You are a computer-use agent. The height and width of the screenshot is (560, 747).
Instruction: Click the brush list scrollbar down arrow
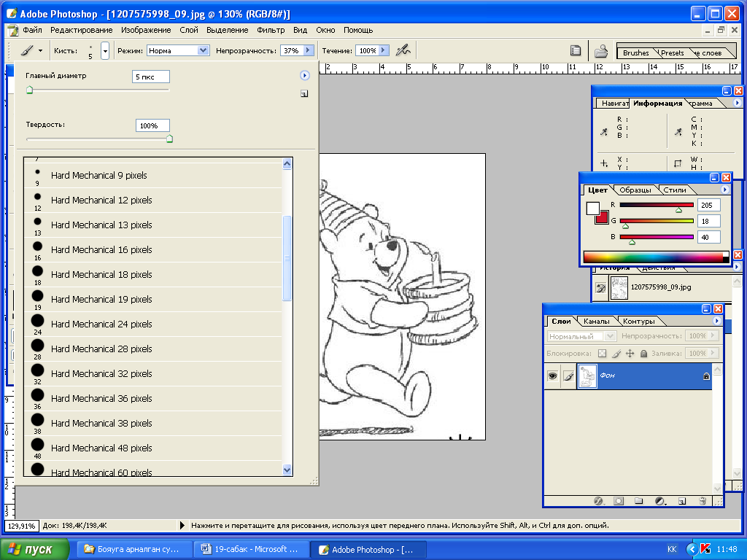coord(287,470)
